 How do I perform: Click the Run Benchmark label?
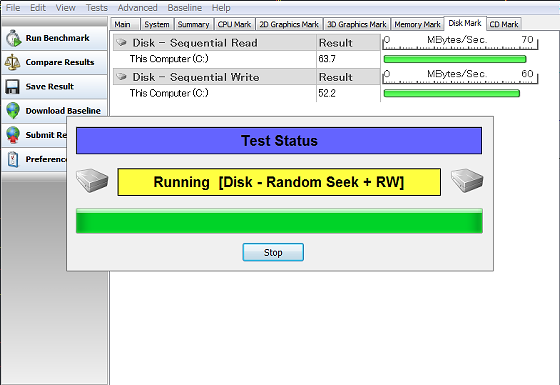[58, 38]
